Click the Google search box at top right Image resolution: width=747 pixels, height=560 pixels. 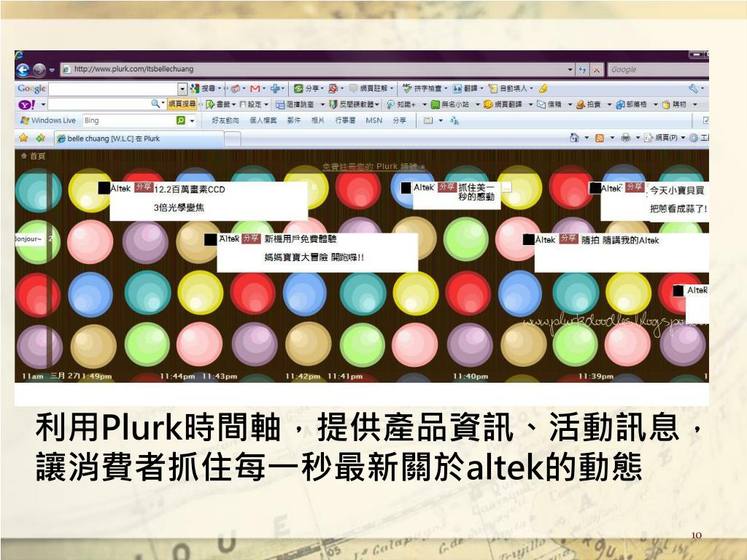658,69
